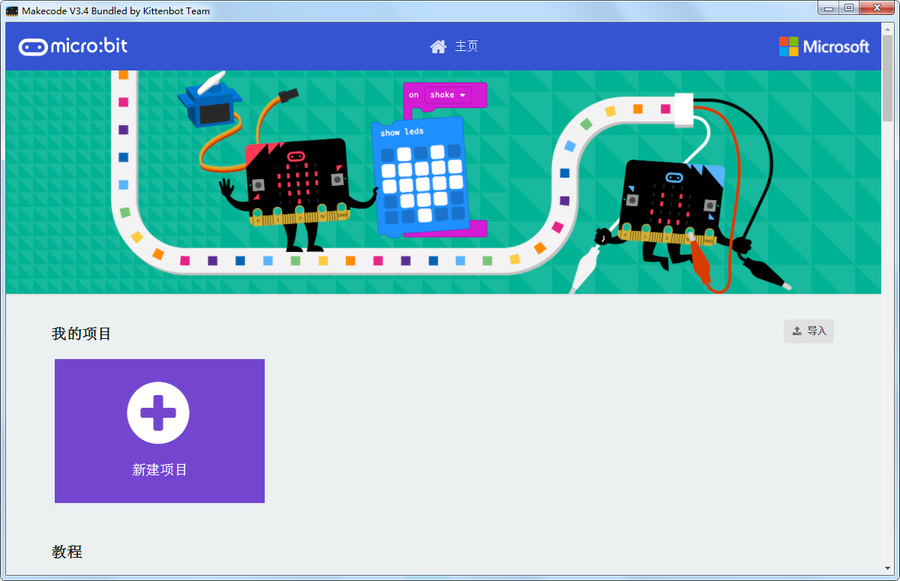The height and width of the screenshot is (581, 900).
Task: Click the 'on shake' block in banner
Action: tap(445, 95)
